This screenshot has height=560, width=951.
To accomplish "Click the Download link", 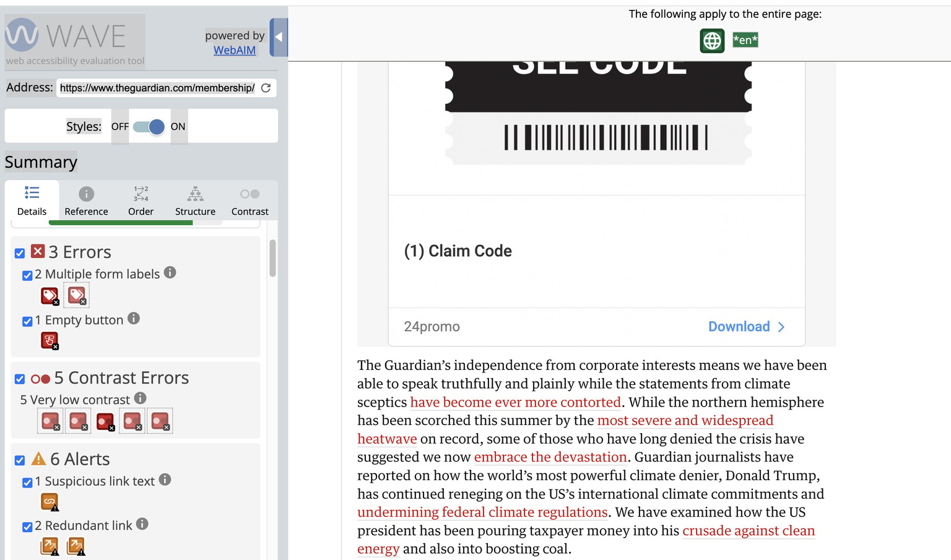I will 739,327.
